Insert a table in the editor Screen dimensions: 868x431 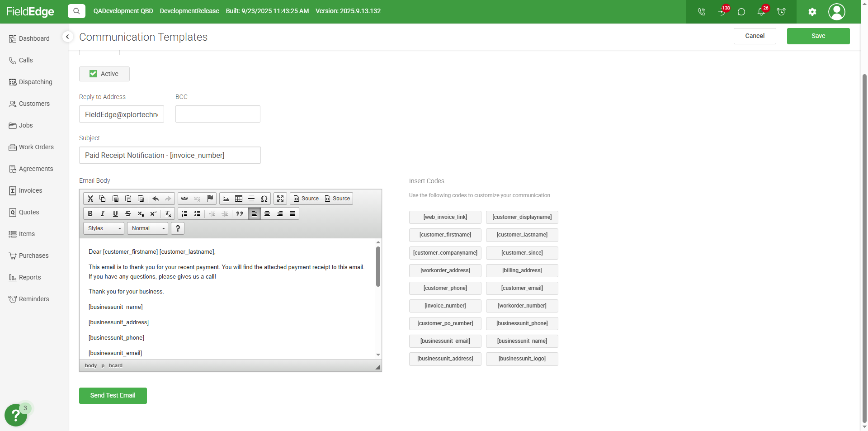point(238,198)
